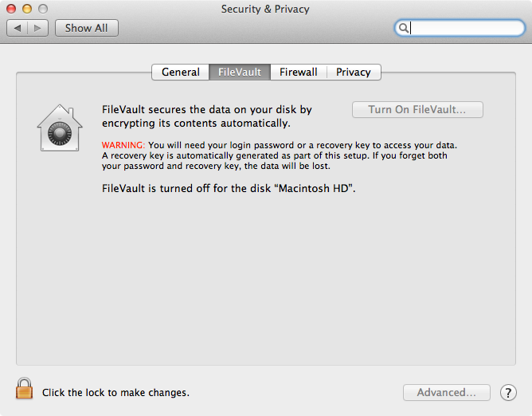Go forward using the right arrow button
Image resolution: width=532 pixels, height=416 pixels.
coord(37,28)
